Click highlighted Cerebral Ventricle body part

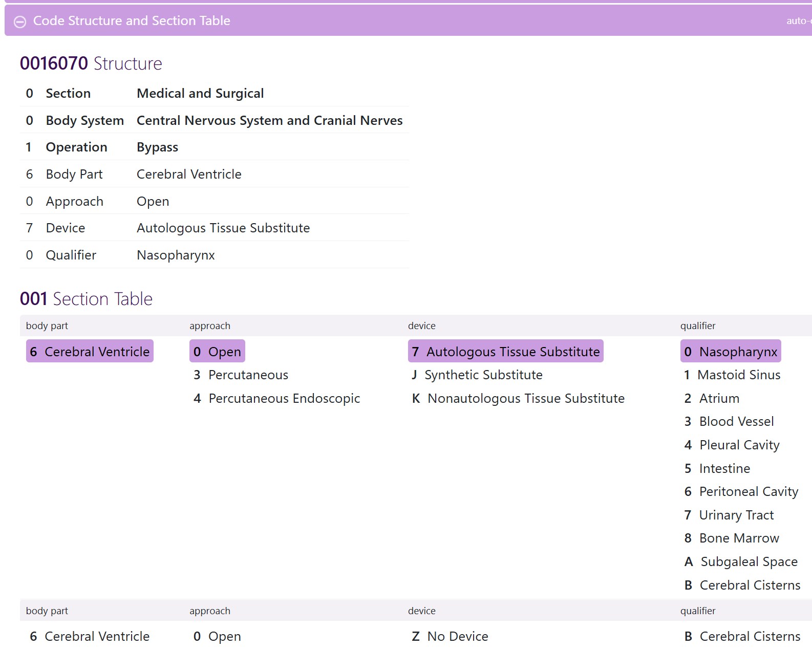(90, 352)
